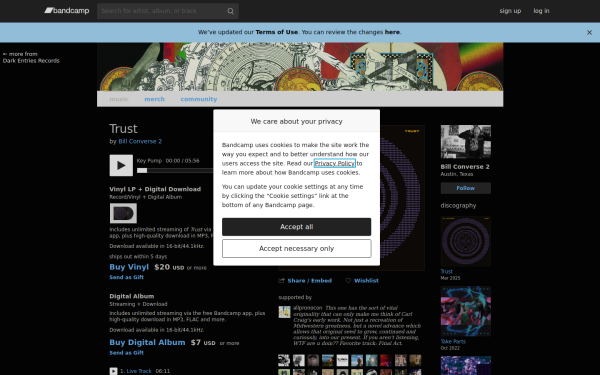
Task: Open the log in link
Action: 541,11
